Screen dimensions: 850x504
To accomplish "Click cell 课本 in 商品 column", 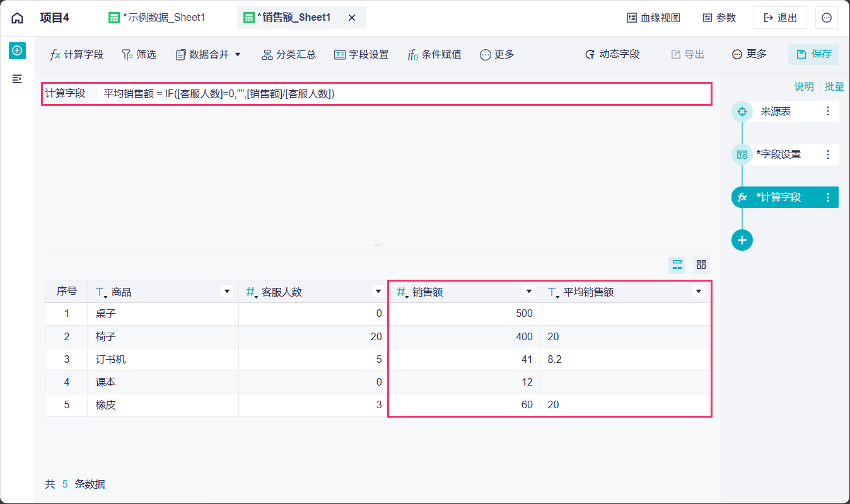I will 163,382.
